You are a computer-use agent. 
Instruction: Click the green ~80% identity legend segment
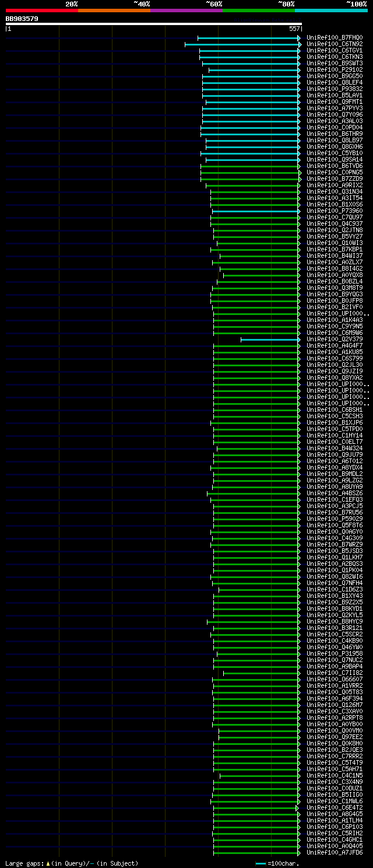point(258,10)
